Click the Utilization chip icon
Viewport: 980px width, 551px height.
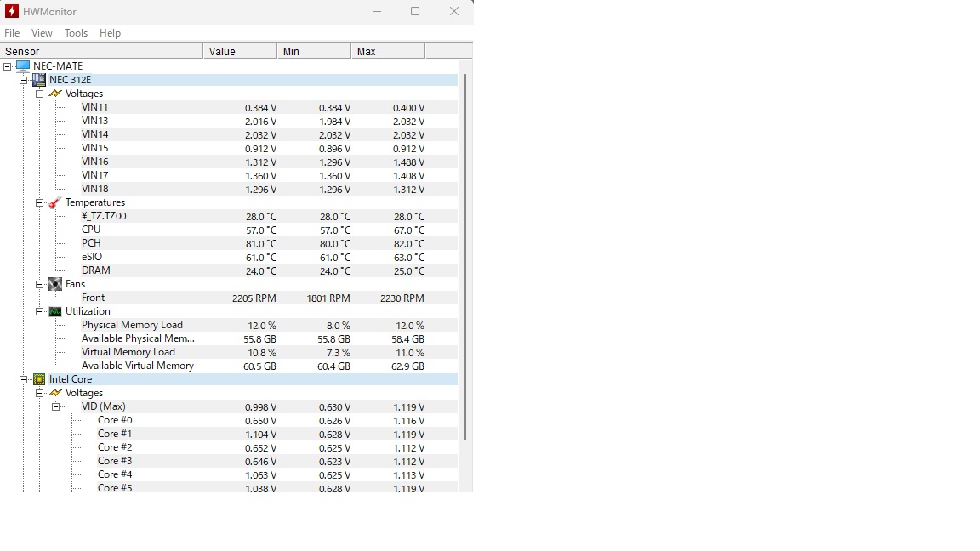(55, 311)
